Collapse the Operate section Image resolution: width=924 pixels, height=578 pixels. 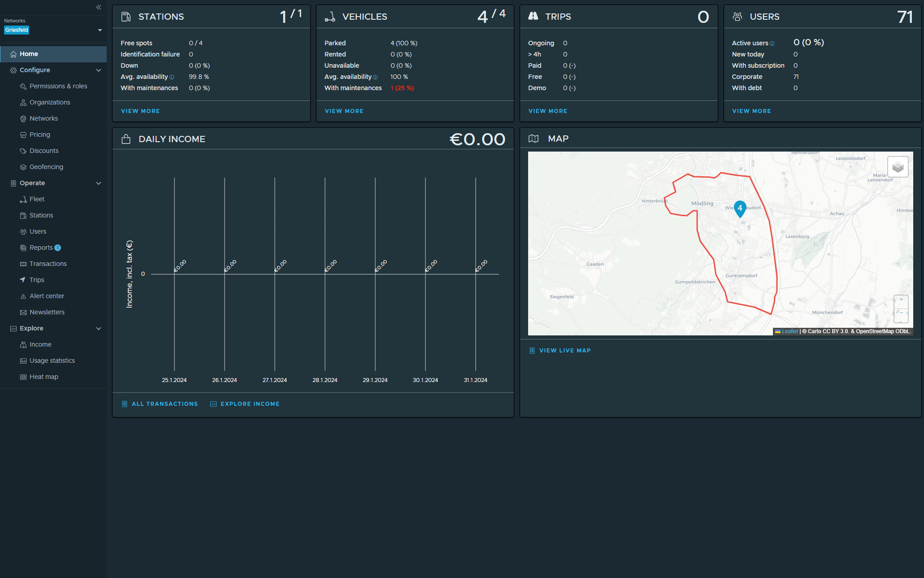tap(99, 183)
